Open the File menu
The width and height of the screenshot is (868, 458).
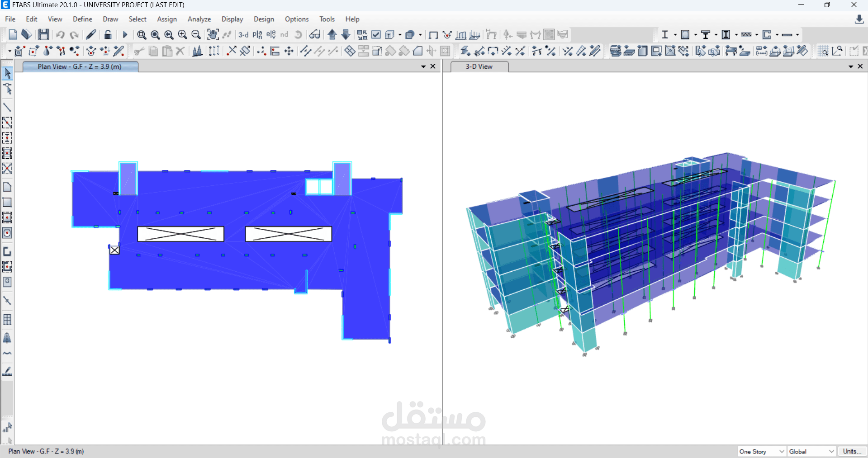(x=10, y=19)
